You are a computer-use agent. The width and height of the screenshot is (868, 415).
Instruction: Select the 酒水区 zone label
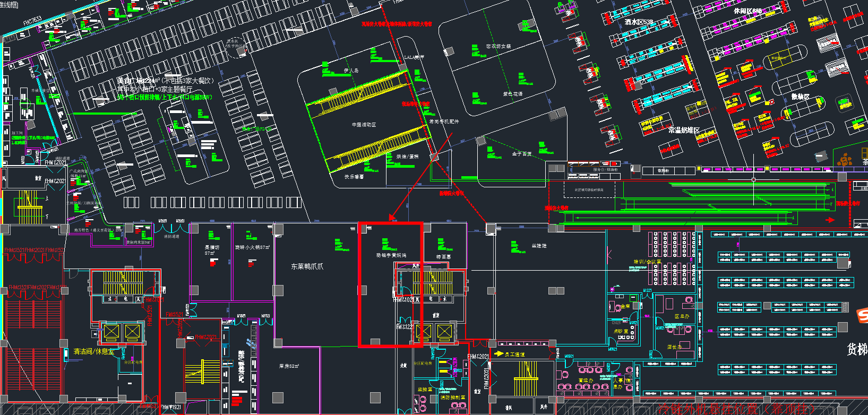[639, 22]
